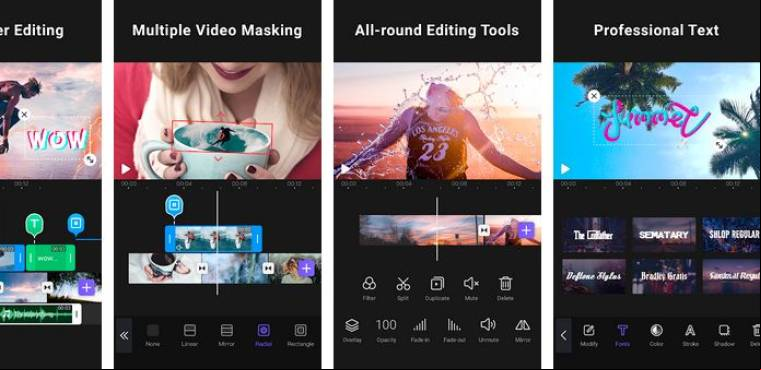Switch to the Modify text tab
This screenshot has height=370, width=761.
[588, 331]
